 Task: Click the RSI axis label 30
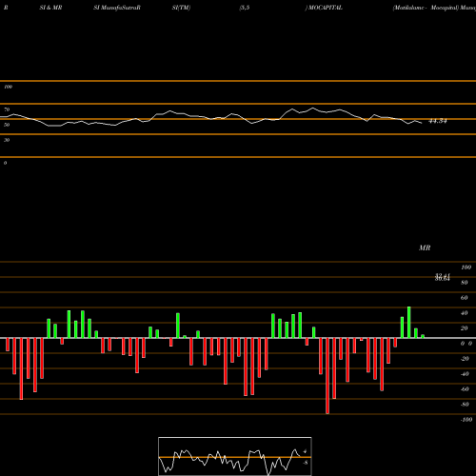pyautogui.click(x=7, y=140)
